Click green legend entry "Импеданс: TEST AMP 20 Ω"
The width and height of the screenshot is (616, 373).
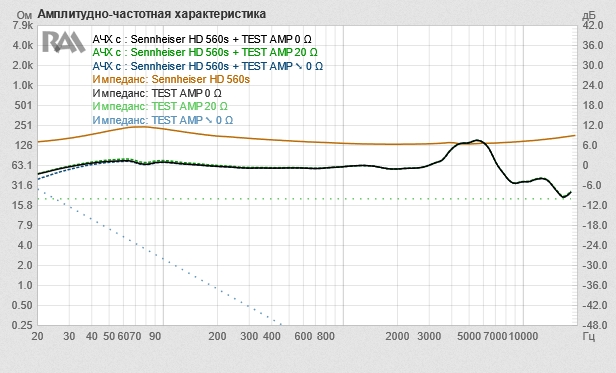point(160,106)
